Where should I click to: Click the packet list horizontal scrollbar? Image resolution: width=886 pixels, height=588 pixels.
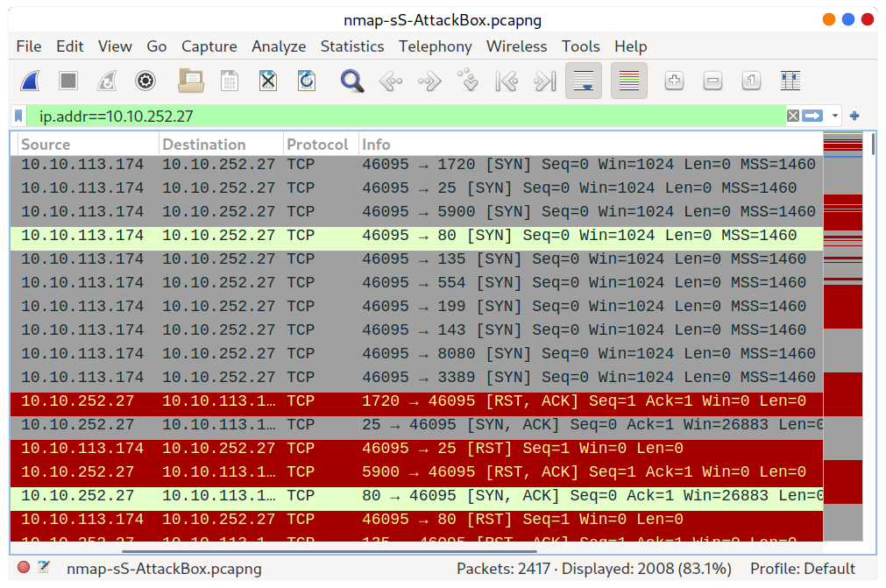point(329,550)
